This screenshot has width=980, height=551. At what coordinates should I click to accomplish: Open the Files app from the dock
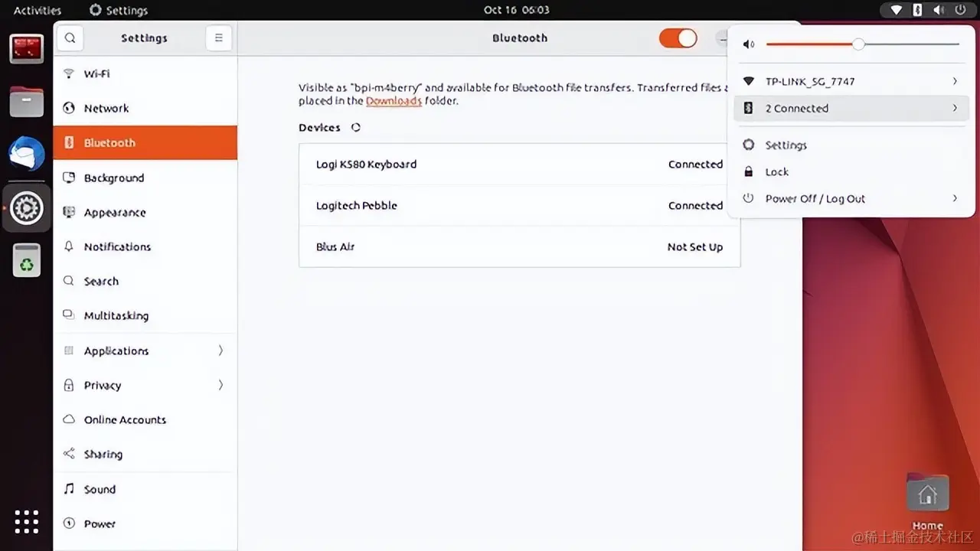(27, 101)
